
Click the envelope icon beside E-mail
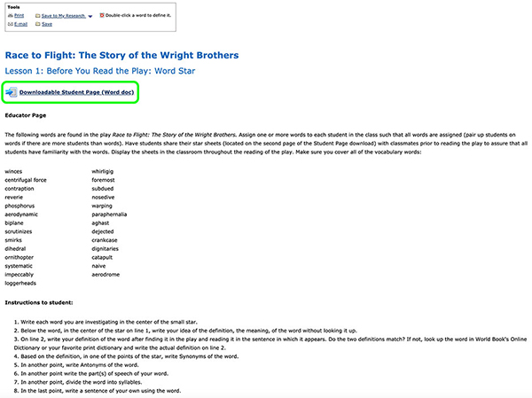click(x=10, y=24)
